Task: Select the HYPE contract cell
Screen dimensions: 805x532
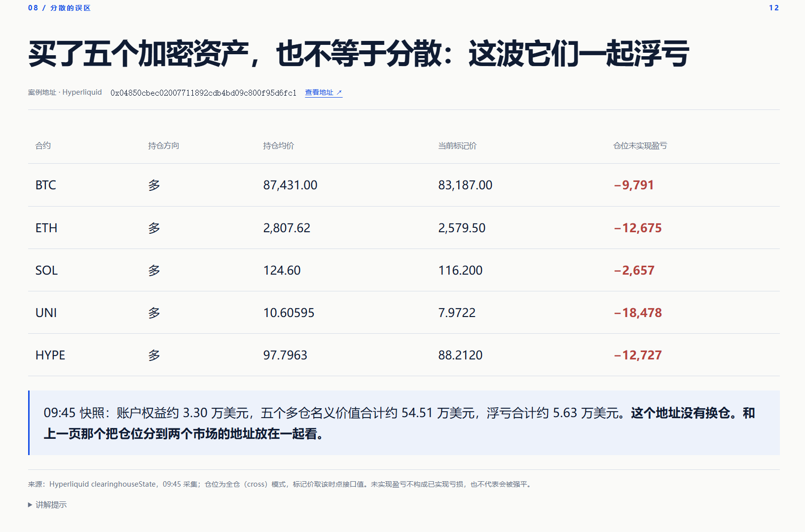Action: (x=50, y=355)
